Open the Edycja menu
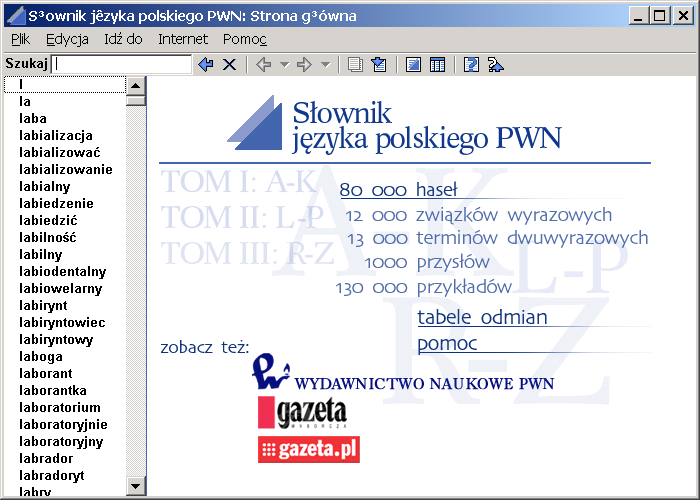Screen dimensions: 700x500 coord(67,39)
